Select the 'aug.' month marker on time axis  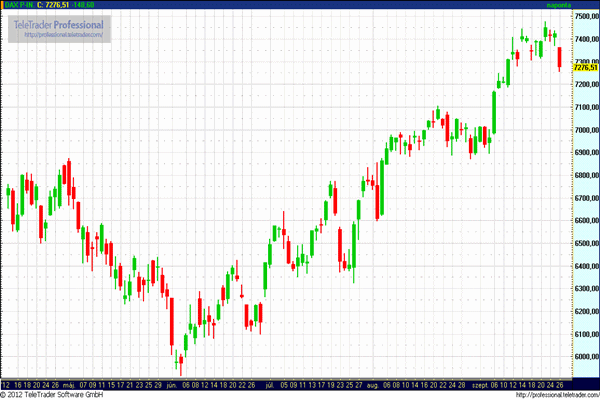coord(371,383)
